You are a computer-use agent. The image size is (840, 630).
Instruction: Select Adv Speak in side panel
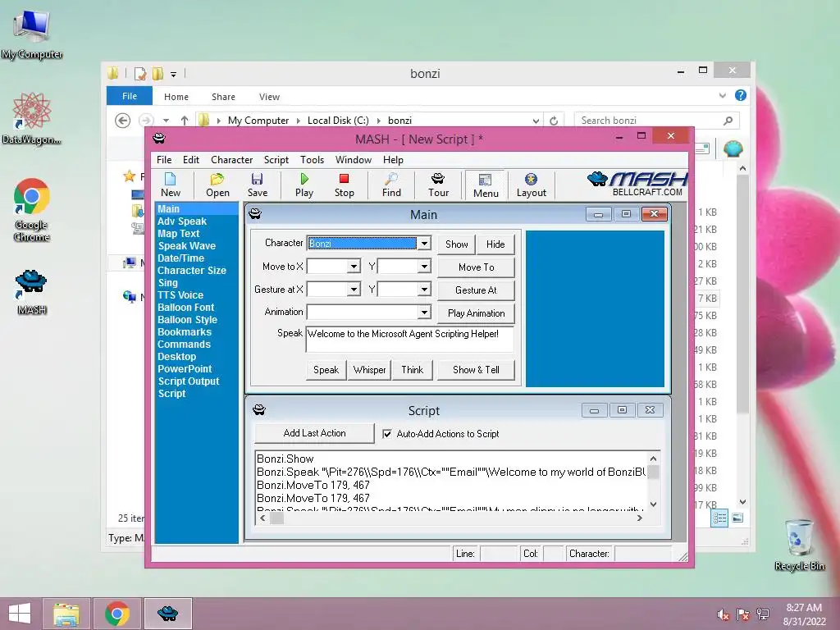coord(181,221)
